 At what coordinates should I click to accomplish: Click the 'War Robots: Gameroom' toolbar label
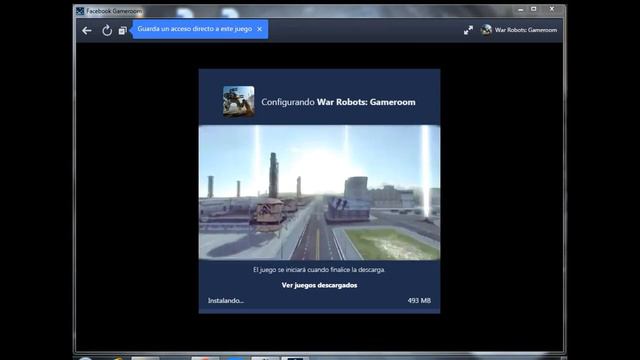[x=526, y=30]
